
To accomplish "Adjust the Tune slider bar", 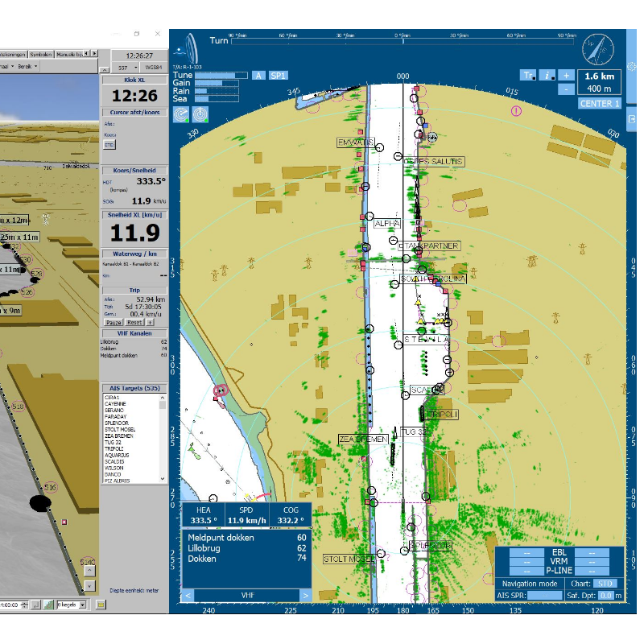I will [x=221, y=76].
